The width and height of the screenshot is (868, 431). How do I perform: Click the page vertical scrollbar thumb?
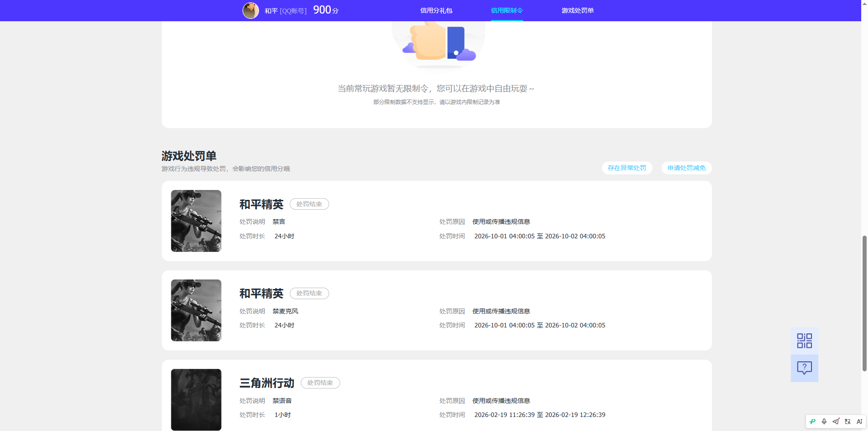(x=864, y=303)
